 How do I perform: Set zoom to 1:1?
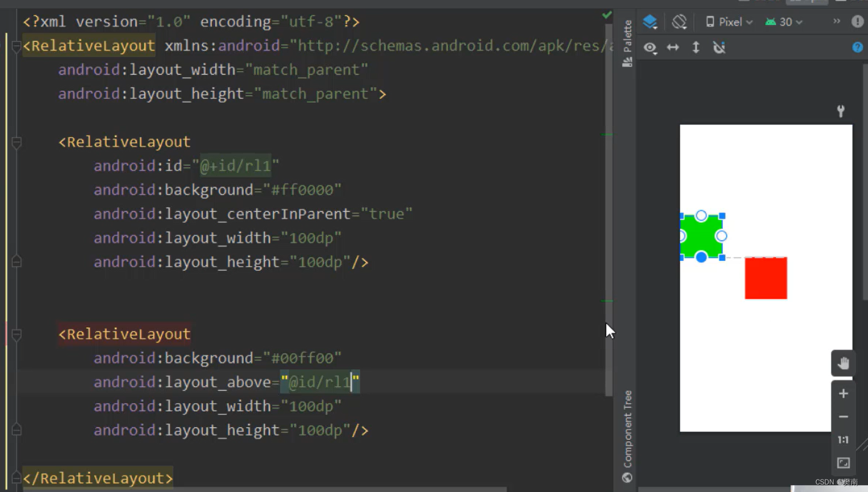pyautogui.click(x=843, y=439)
